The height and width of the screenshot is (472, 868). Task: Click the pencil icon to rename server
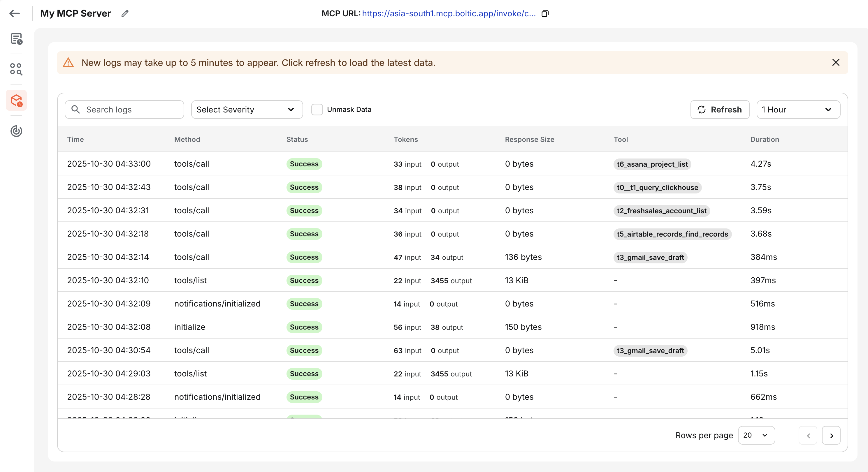125,13
